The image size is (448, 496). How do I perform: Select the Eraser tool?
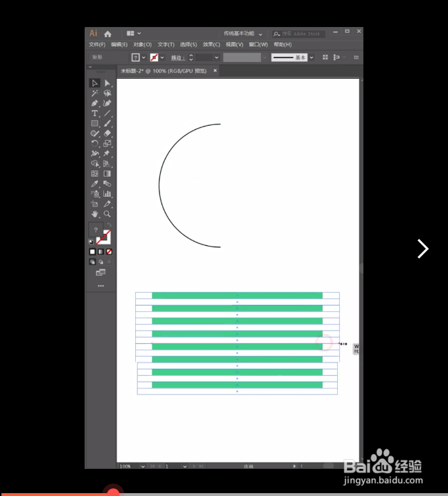coord(107,134)
